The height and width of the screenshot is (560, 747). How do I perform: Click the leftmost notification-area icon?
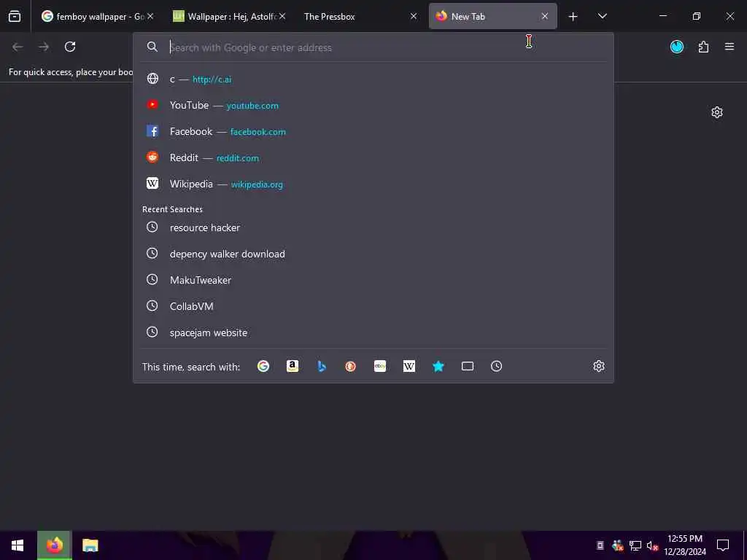pyautogui.click(x=600, y=545)
